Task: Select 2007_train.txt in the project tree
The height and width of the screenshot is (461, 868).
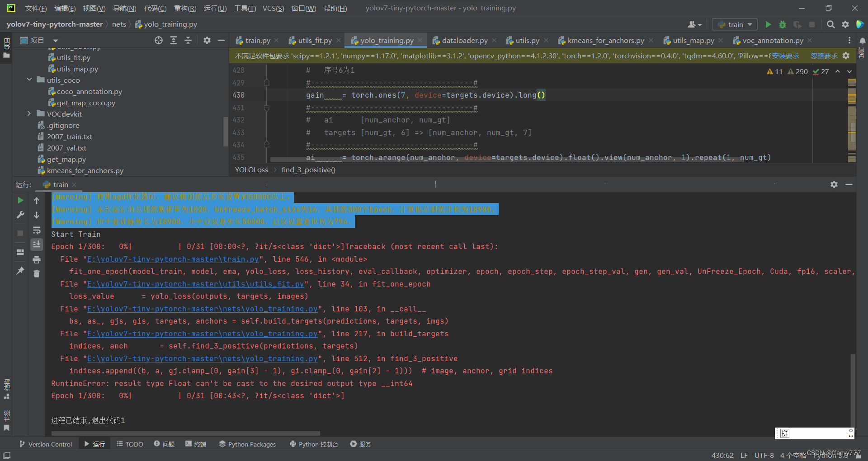Action: pyautogui.click(x=70, y=136)
